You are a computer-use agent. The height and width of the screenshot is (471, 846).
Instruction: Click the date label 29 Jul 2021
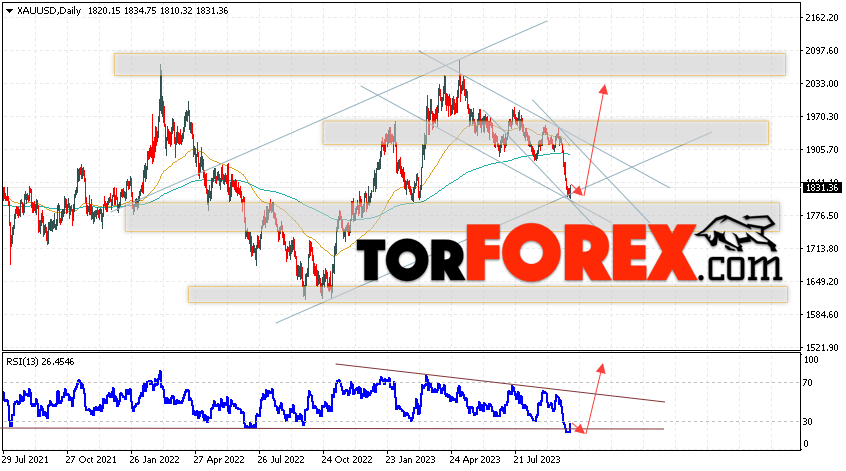click(25, 460)
